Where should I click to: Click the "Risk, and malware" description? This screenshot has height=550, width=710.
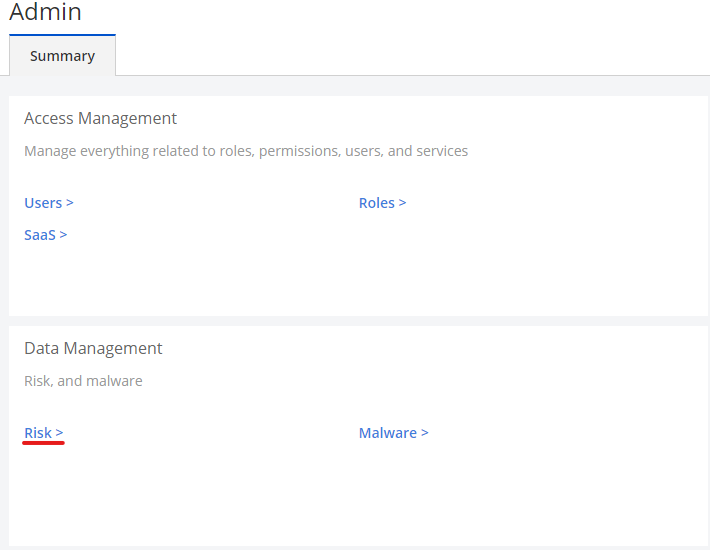pos(83,381)
